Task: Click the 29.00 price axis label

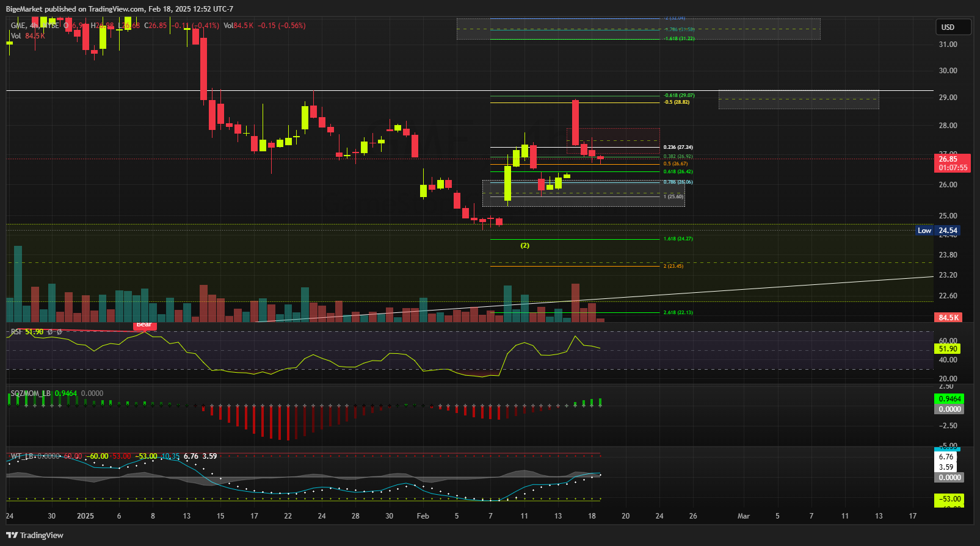Action: [948, 98]
